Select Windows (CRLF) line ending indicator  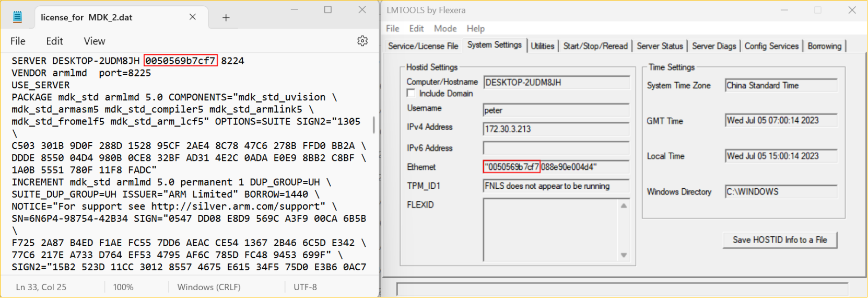pyautogui.click(x=209, y=287)
